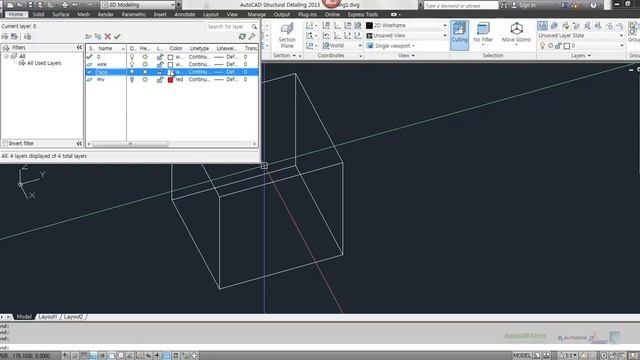Toggle Freeze sun icon for layer 0
The width and height of the screenshot is (640, 360).
(145, 57)
